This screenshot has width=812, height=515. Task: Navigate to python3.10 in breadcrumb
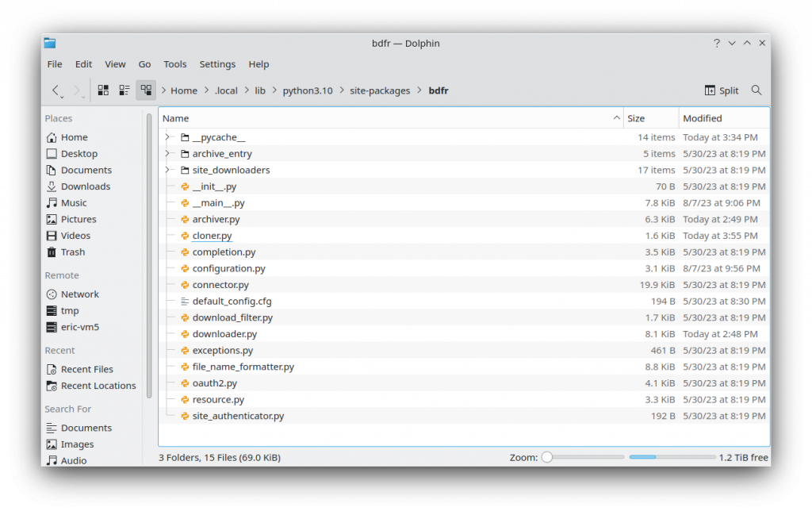pos(308,90)
